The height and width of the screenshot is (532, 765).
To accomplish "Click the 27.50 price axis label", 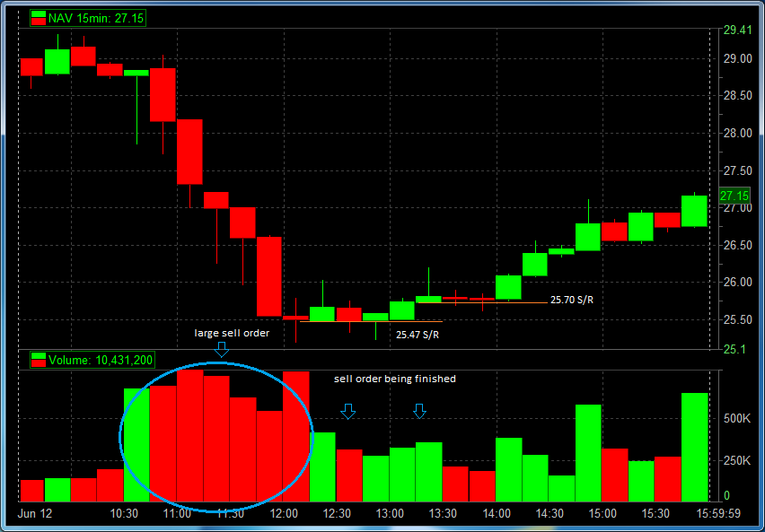I will (x=737, y=170).
